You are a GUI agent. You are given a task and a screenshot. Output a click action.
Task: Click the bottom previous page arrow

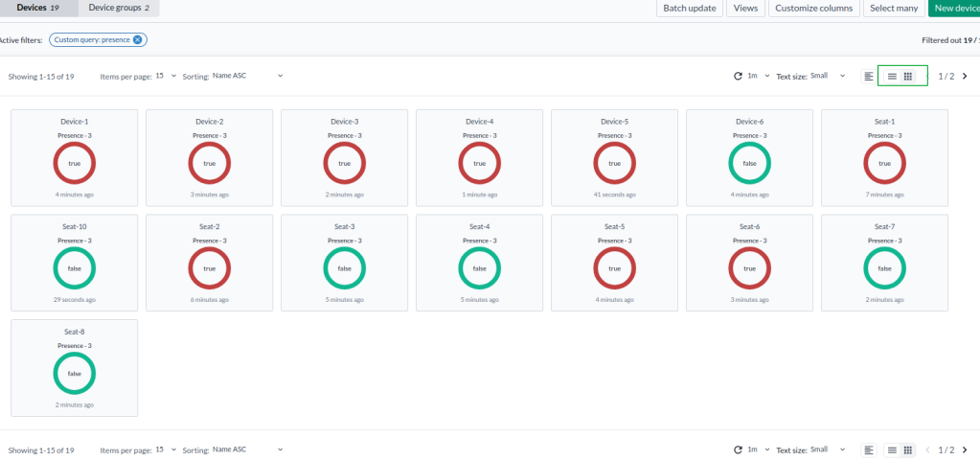coord(926,449)
